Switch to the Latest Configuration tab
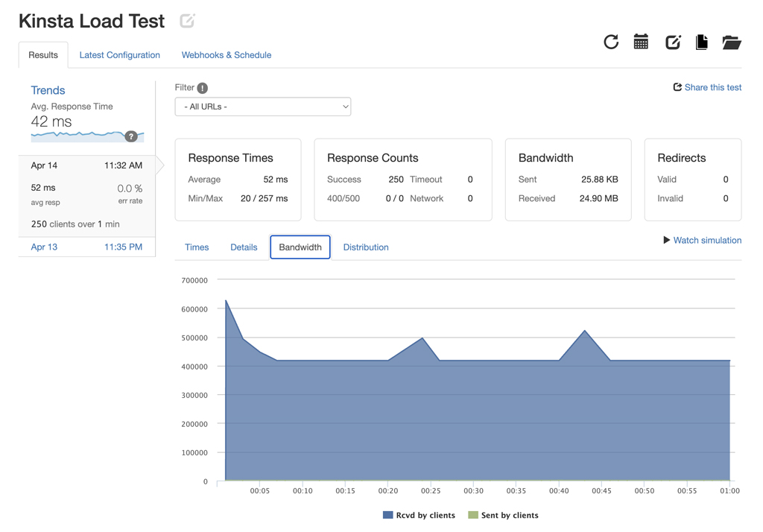 (x=119, y=54)
